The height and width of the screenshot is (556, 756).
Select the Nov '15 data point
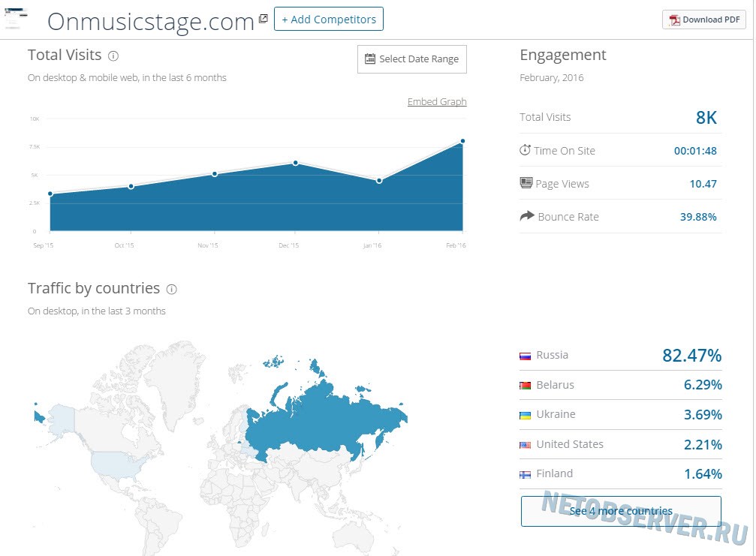[x=215, y=174]
